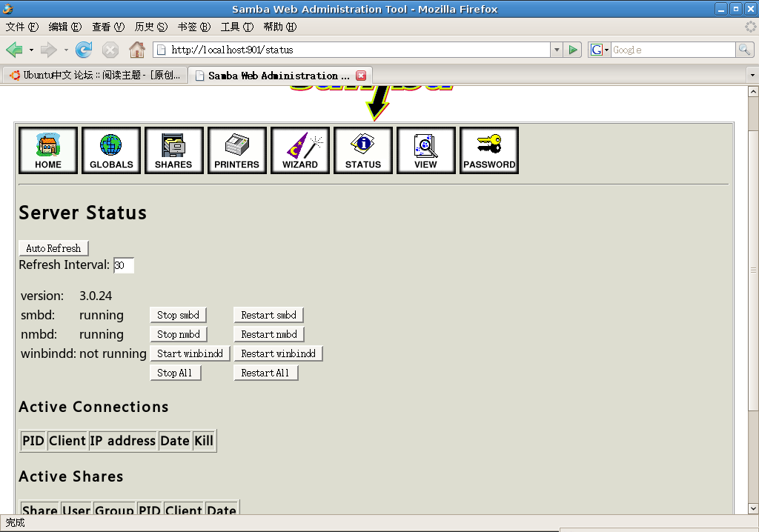Screen dimensions: 759x532
Task: Switch to the Ubuntu中文论坛 tab
Action: pyautogui.click(x=96, y=76)
